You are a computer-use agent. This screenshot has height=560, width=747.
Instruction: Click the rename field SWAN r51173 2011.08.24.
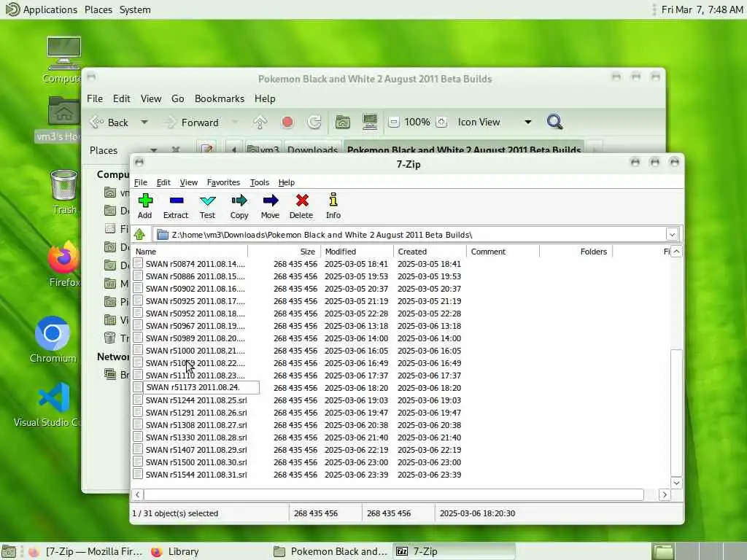pyautogui.click(x=202, y=387)
